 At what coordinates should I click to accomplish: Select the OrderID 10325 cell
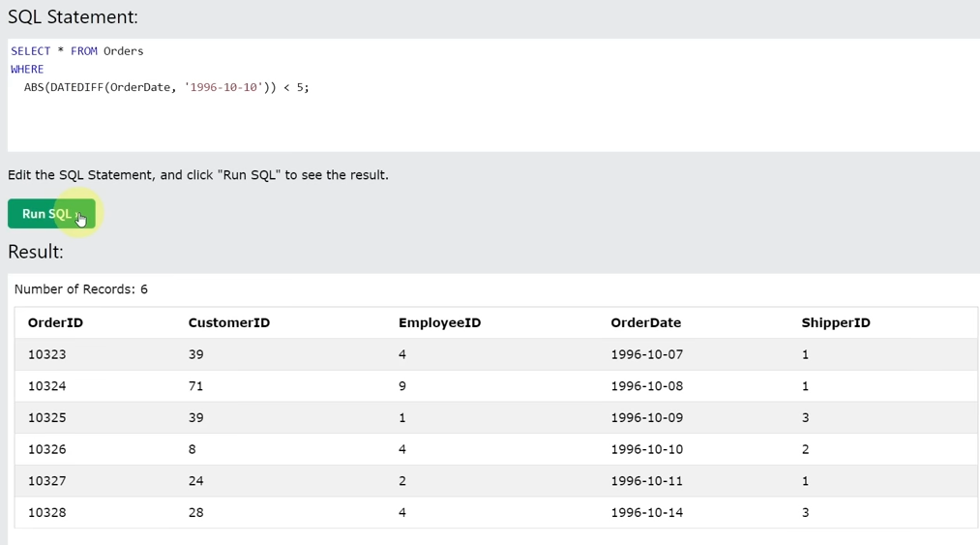click(x=46, y=418)
